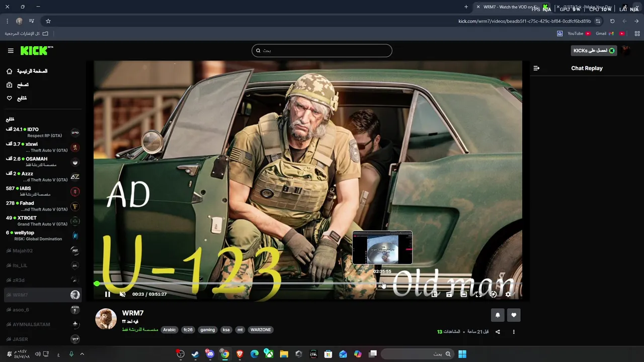Open video player settings gear
The image size is (644, 362).
pyautogui.click(x=508, y=294)
